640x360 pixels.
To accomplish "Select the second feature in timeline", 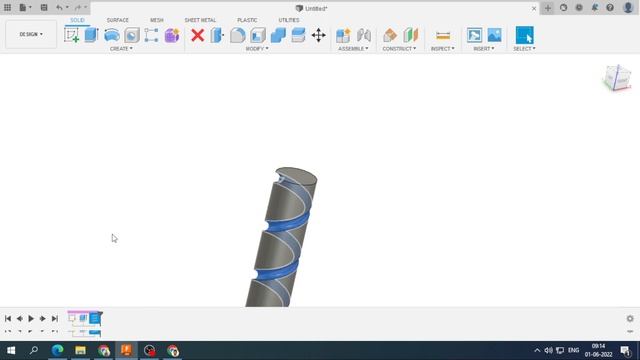I will coord(83,318).
